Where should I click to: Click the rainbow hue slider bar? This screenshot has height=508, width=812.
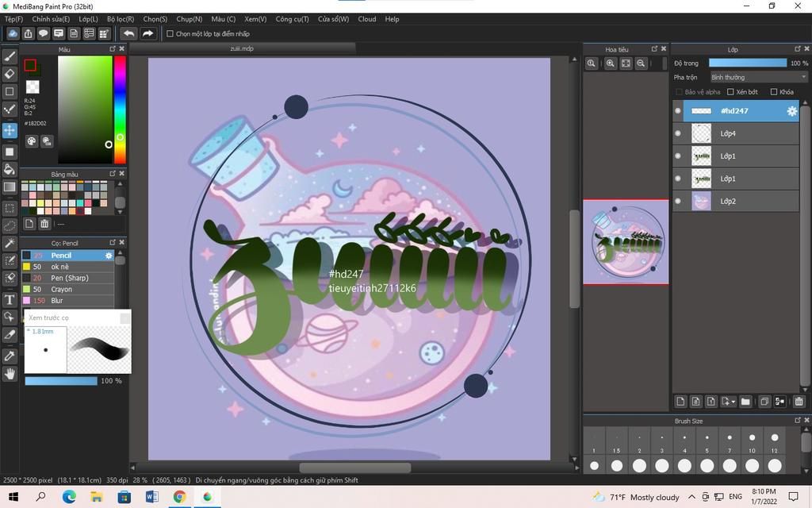[120, 110]
